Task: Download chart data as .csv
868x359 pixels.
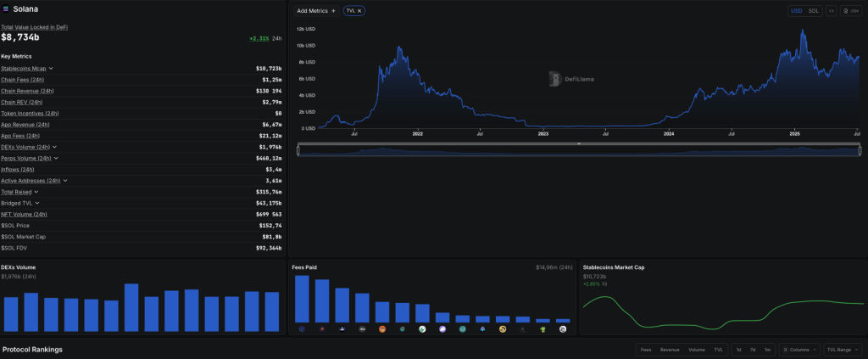Action: point(851,10)
